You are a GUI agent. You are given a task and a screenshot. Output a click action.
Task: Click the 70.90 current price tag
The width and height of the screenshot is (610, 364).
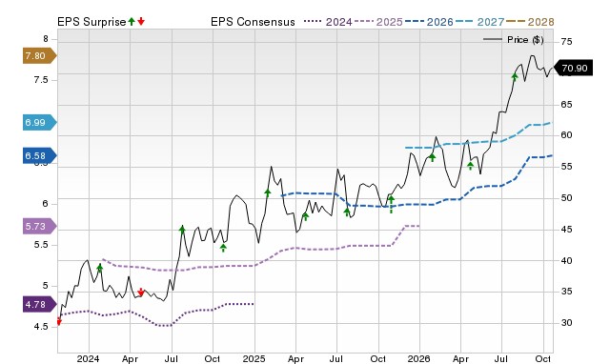[x=573, y=68]
